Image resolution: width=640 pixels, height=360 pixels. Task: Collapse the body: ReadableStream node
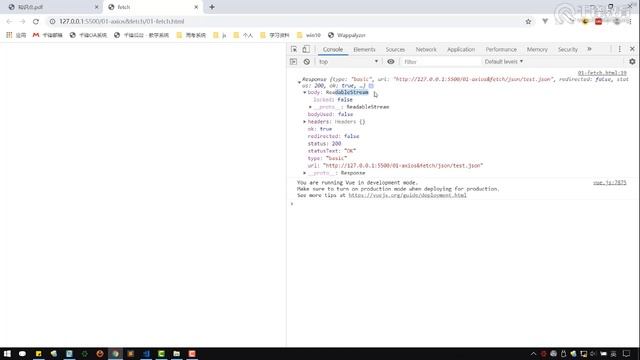tap(304, 93)
